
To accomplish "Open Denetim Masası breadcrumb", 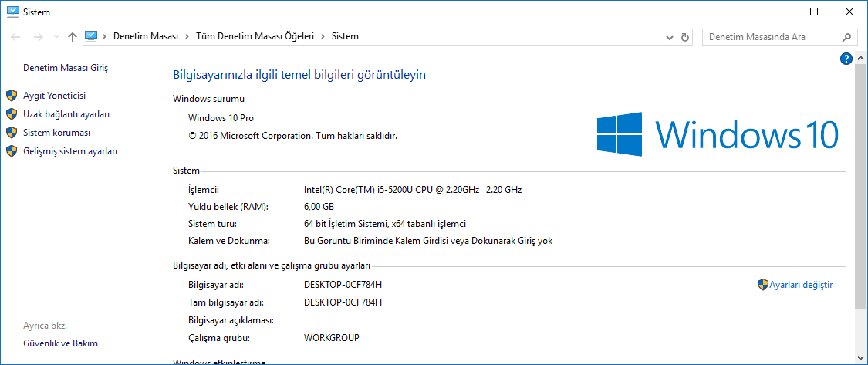I will 146,36.
